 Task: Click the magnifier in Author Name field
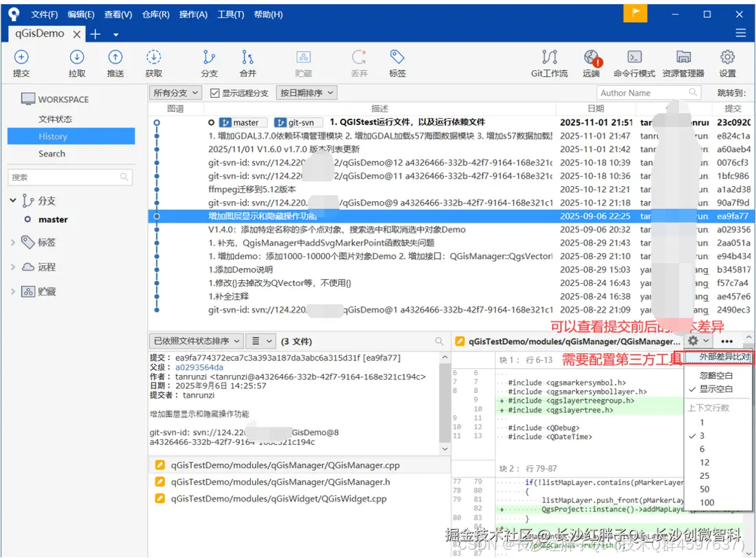pyautogui.click(x=693, y=93)
